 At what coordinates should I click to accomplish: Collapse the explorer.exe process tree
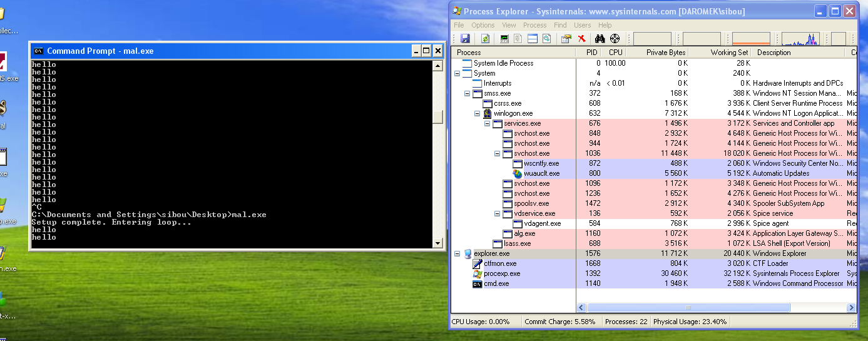[x=457, y=253]
